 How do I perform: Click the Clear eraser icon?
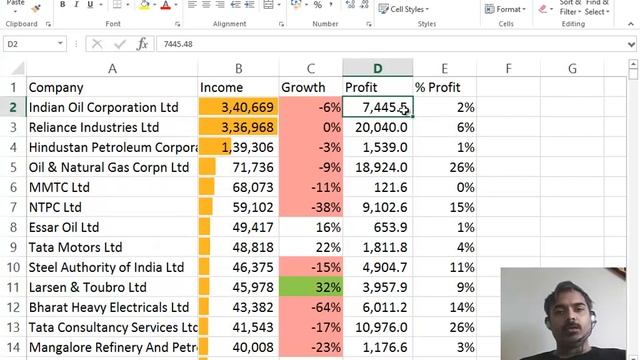542,9
